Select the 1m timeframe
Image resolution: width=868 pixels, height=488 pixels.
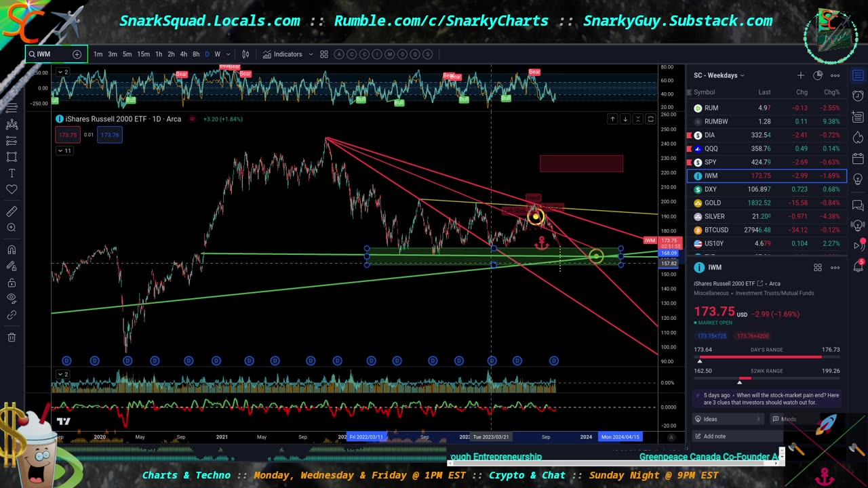pyautogui.click(x=98, y=54)
